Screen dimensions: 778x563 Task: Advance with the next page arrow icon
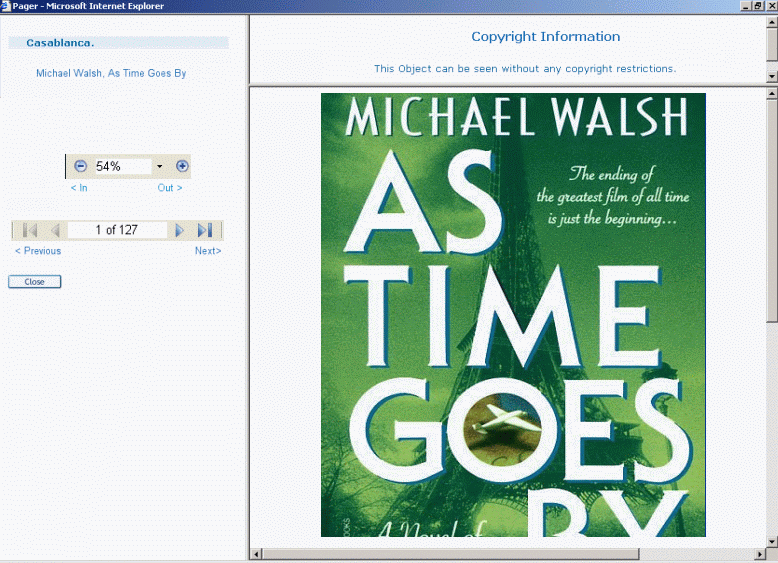(180, 230)
